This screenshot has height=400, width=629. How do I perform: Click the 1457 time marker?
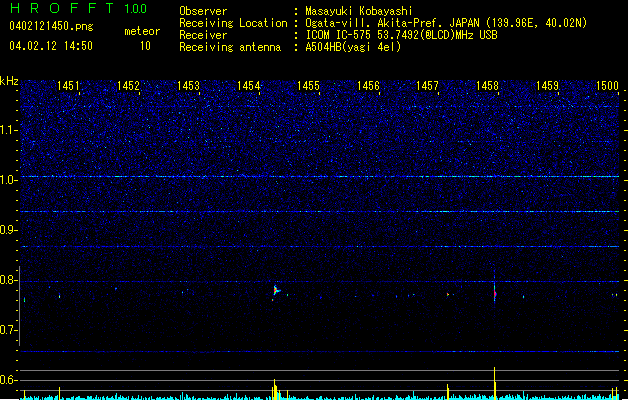[428, 86]
